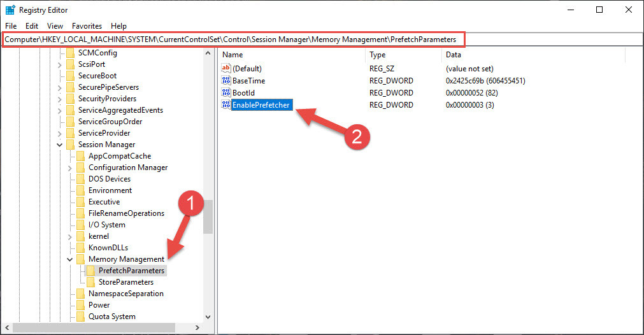Image resolution: width=644 pixels, height=335 pixels.
Task: Click the BaseTime DWORD value icon
Action: click(226, 80)
